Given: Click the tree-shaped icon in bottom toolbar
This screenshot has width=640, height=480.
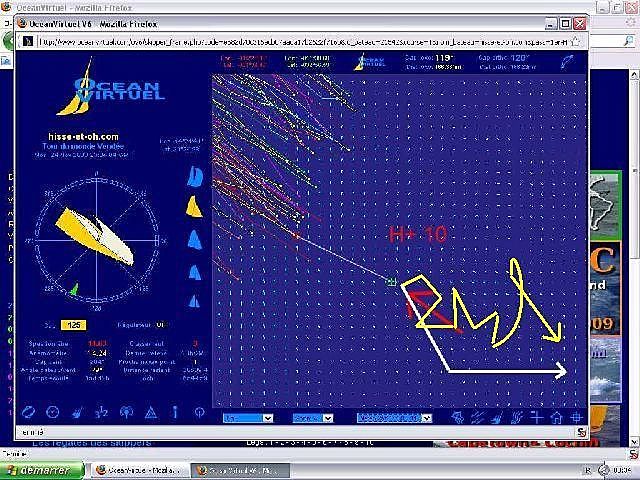Looking at the screenshot, I should pos(127,412).
